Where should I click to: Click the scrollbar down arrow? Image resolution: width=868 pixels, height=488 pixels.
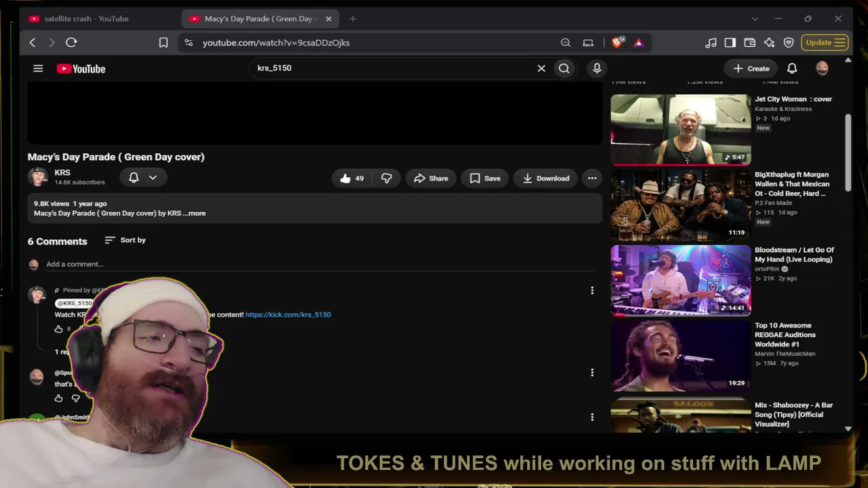(x=848, y=428)
